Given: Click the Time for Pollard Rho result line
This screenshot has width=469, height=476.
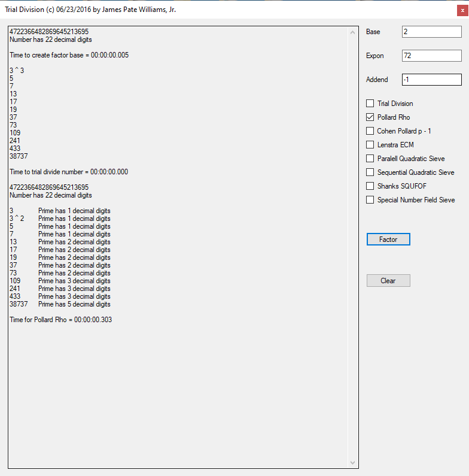Looking at the screenshot, I should 61,320.
